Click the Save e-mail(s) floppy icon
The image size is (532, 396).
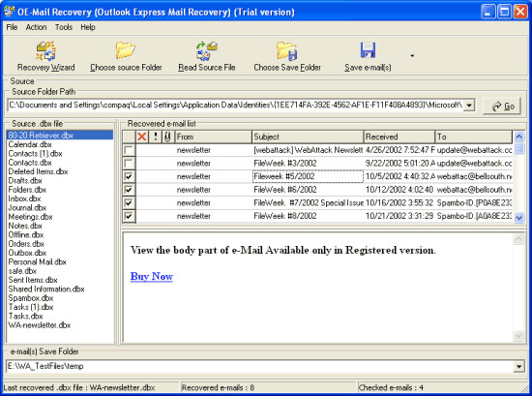coord(368,50)
